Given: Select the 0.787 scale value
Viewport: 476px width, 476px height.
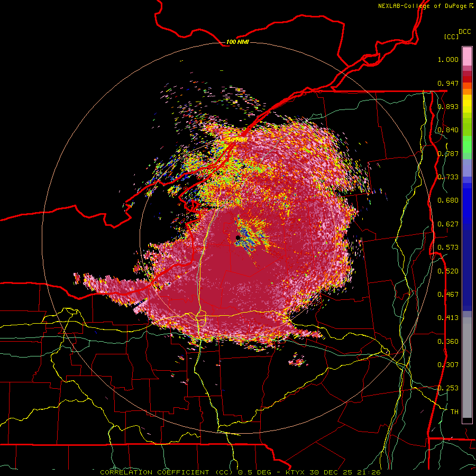Looking at the screenshot, I should tap(448, 153).
